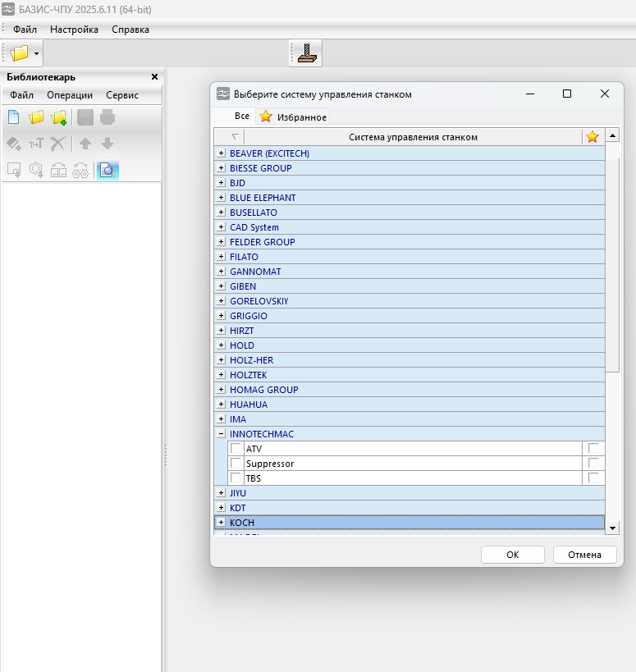
Task: Select the Suppressor item text
Action: [x=270, y=464]
